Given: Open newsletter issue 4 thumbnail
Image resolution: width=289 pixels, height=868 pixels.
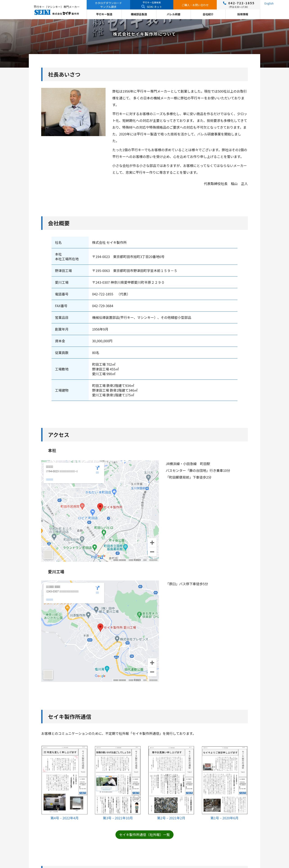Looking at the screenshot, I should click(x=64, y=780).
